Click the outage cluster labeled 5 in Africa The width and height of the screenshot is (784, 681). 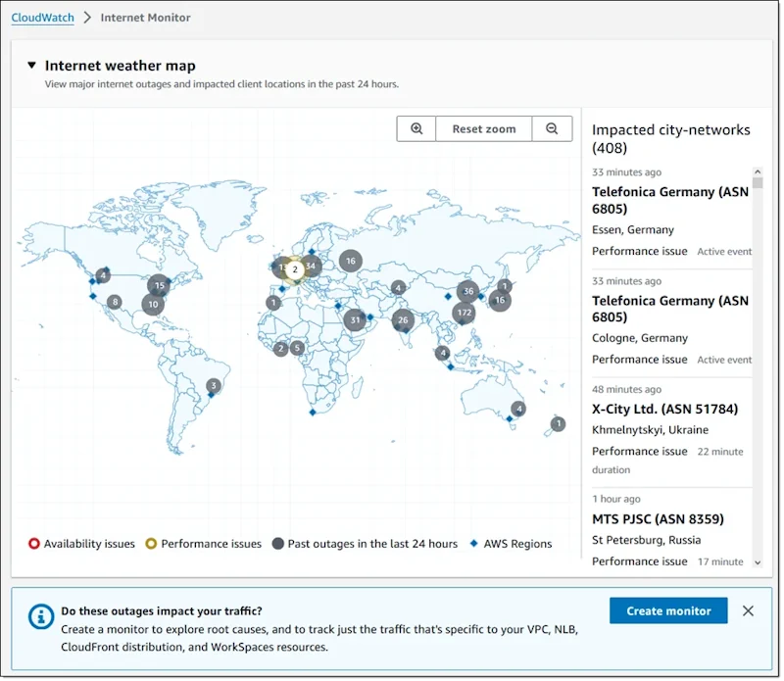[x=297, y=347]
